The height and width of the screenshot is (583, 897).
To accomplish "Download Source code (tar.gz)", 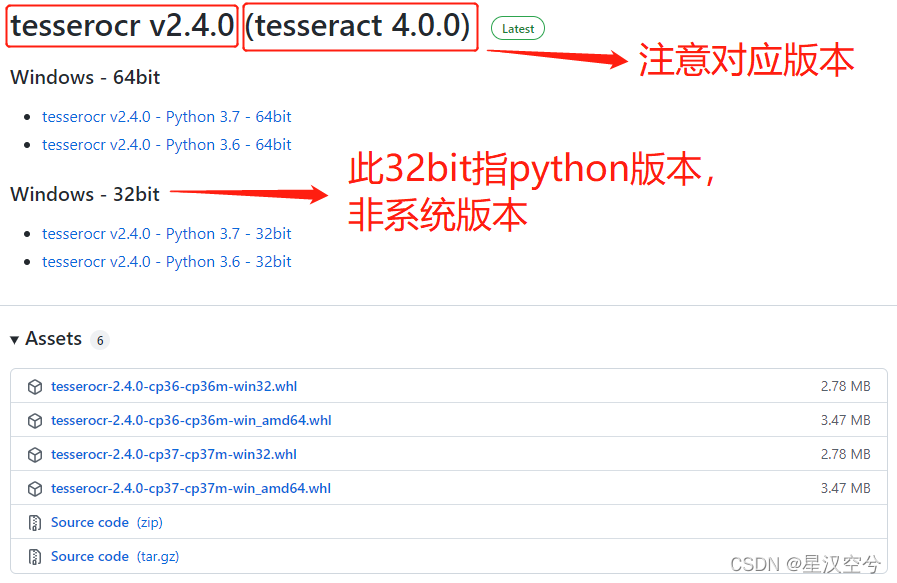I will point(90,557).
